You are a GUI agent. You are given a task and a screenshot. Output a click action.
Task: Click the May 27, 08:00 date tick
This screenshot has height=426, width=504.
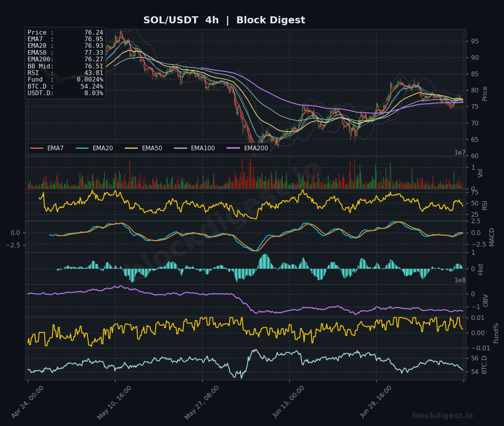point(202,403)
